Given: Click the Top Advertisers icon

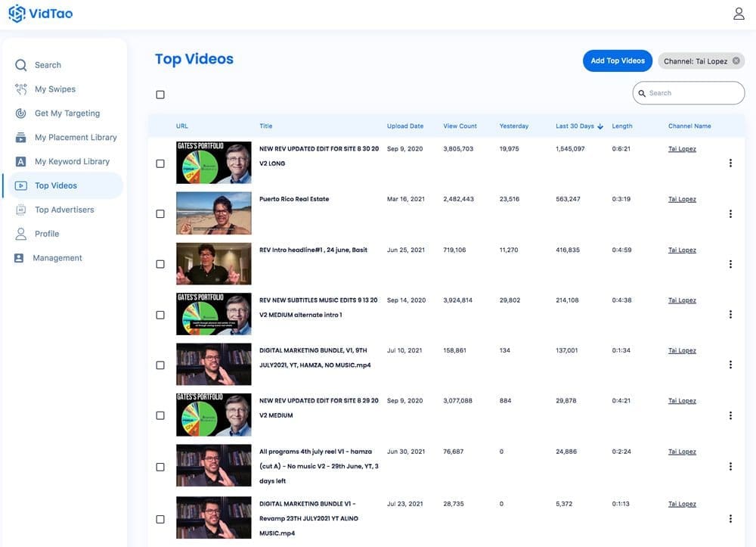Looking at the screenshot, I should click(x=20, y=210).
